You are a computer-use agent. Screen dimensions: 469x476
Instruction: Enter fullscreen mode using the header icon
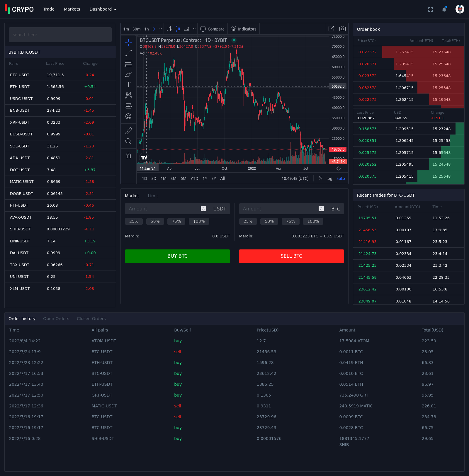430,9
